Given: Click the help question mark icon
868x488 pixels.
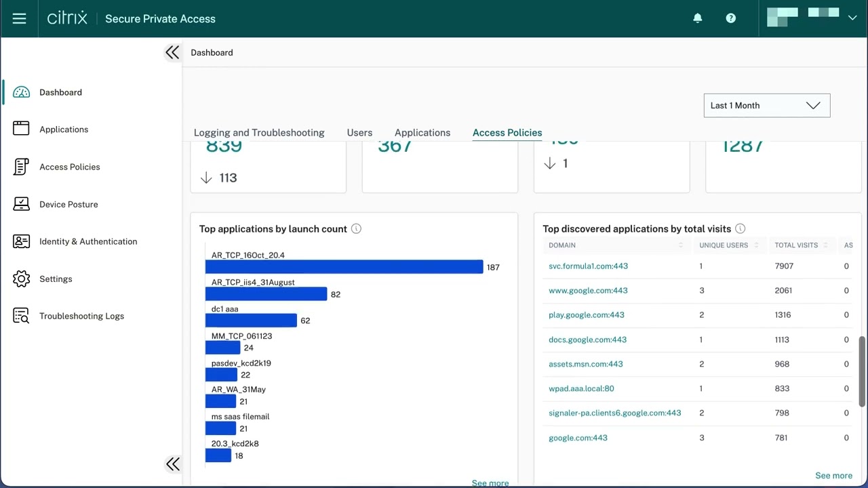Looking at the screenshot, I should coord(730,18).
